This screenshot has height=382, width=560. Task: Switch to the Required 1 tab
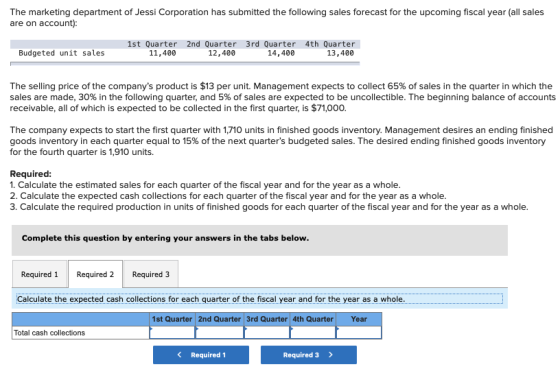tap(40, 274)
